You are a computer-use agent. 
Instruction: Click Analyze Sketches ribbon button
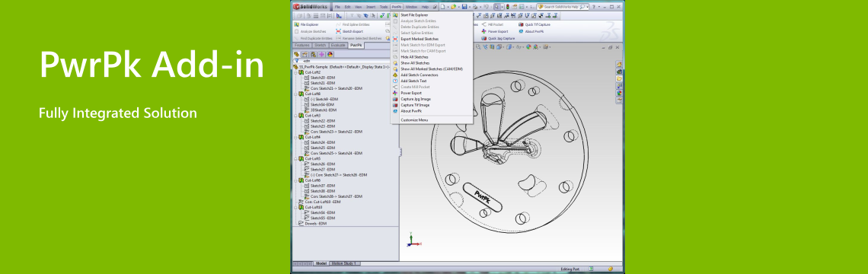(x=311, y=31)
